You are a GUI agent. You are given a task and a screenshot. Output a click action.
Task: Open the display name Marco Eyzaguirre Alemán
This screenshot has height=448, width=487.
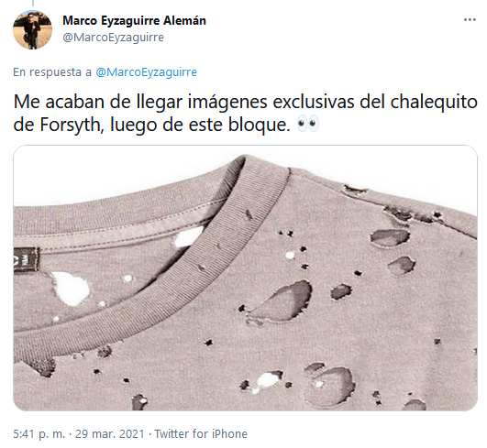(134, 20)
